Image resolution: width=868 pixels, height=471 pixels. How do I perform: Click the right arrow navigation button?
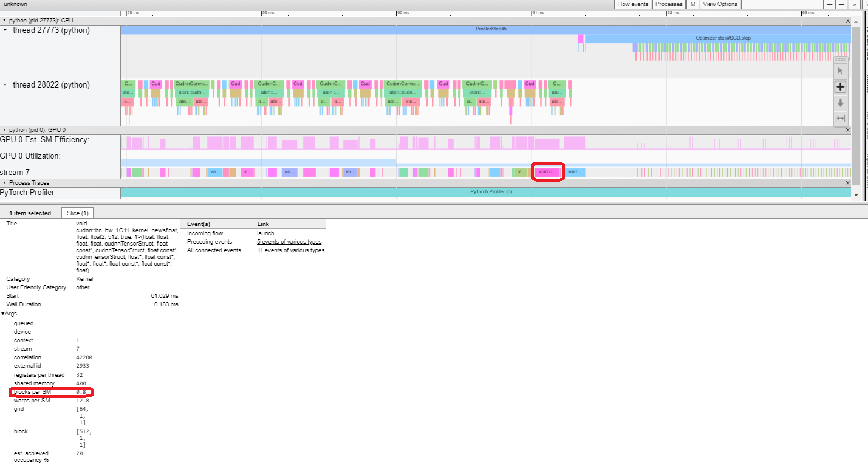[841, 4]
